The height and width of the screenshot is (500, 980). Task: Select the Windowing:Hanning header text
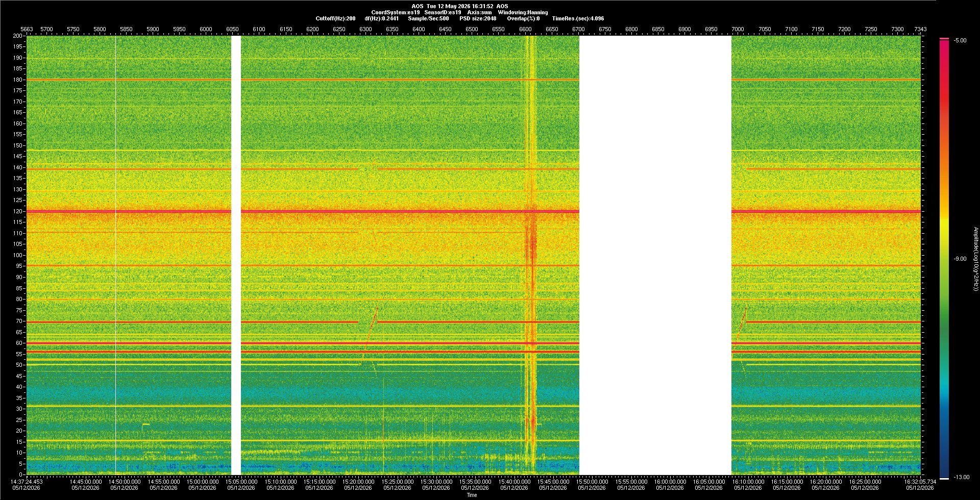523,12
